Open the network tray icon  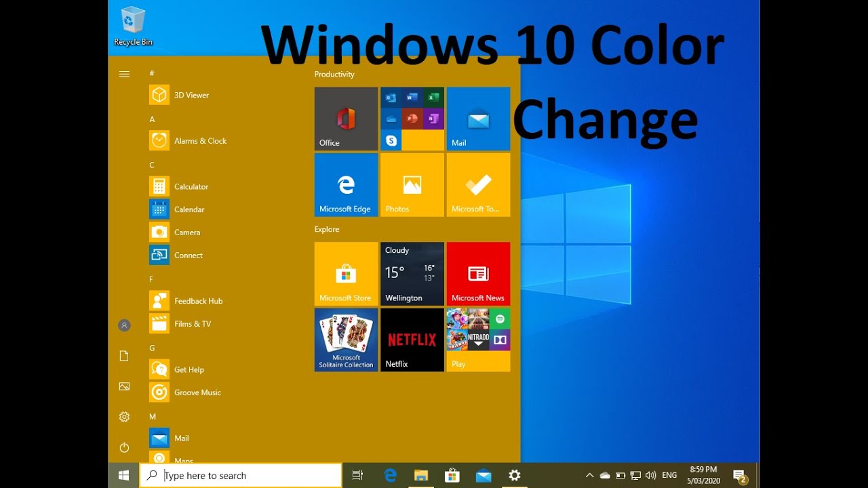635,476
